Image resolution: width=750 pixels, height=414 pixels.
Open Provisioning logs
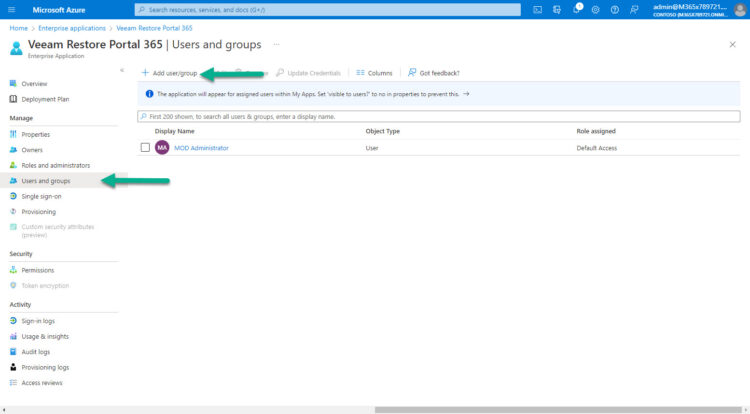pyautogui.click(x=45, y=367)
